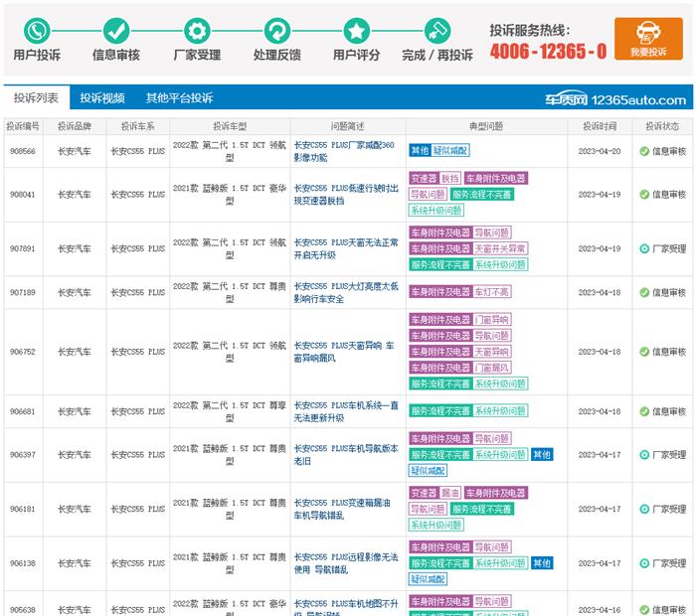Open complaint 天窗异响 车窗异响漏风

click(344, 352)
